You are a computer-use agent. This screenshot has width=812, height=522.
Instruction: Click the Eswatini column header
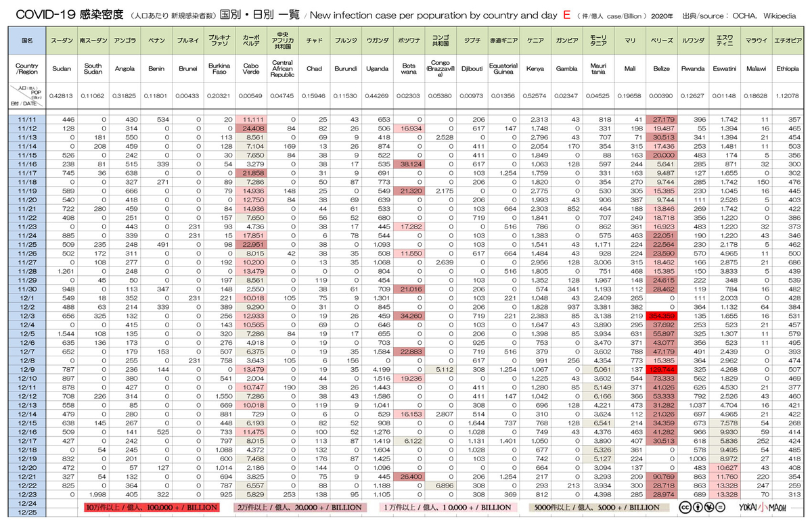[724, 69]
